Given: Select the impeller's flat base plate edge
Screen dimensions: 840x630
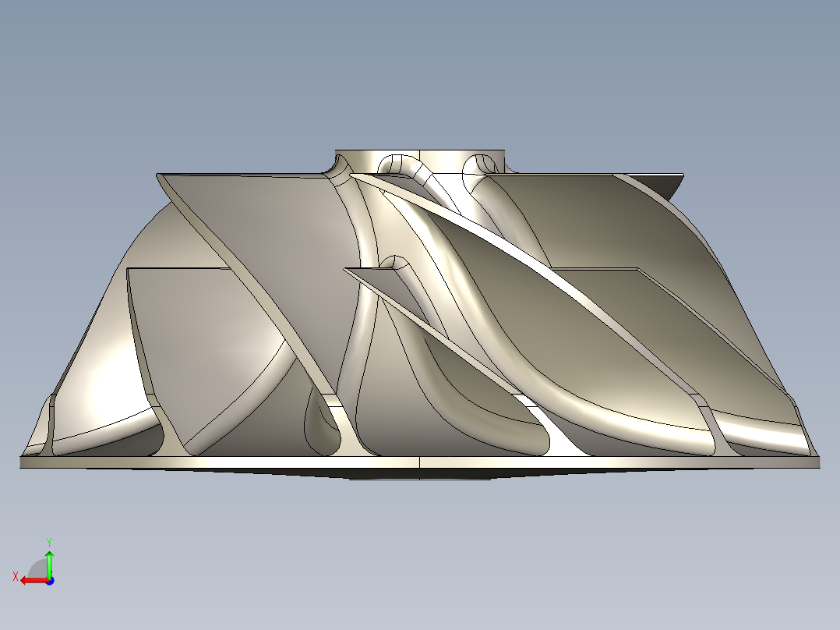Looking at the screenshot, I should click(x=419, y=462).
